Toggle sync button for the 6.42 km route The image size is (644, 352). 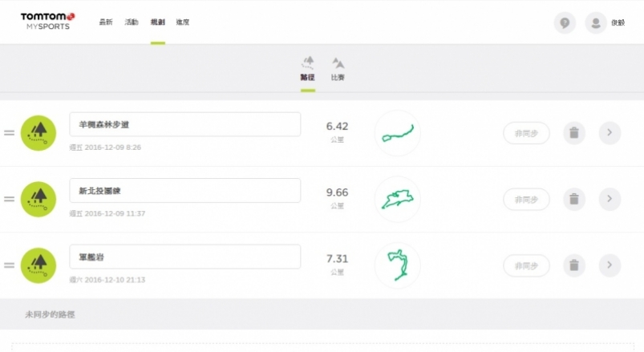[x=526, y=133]
